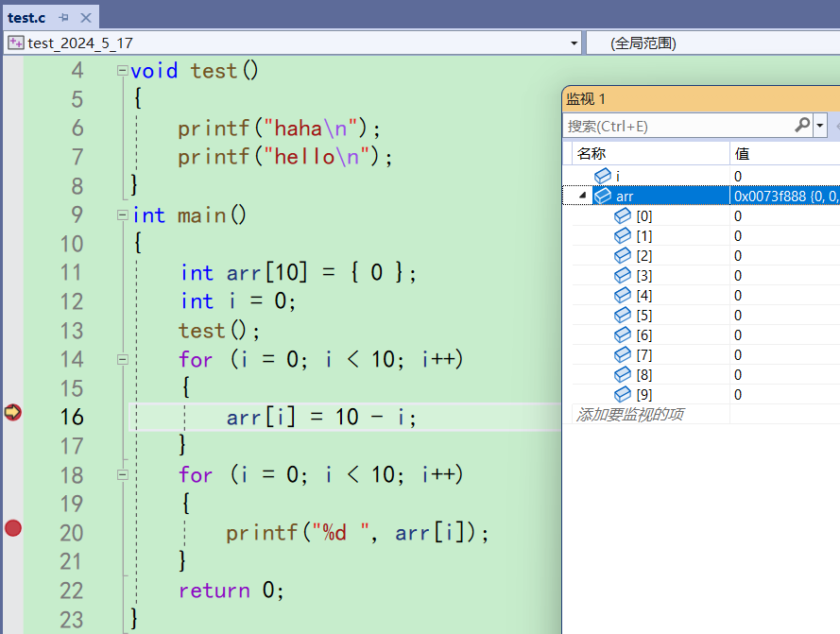Screen dimensions: 840x634
Task: Collapse the for loop on line 18
Action: point(123,475)
